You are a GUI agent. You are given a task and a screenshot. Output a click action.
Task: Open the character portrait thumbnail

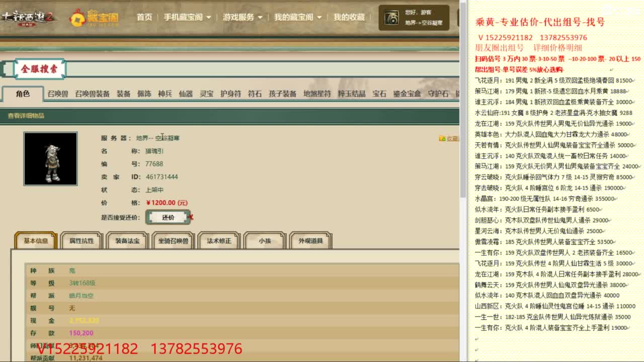click(x=50, y=159)
